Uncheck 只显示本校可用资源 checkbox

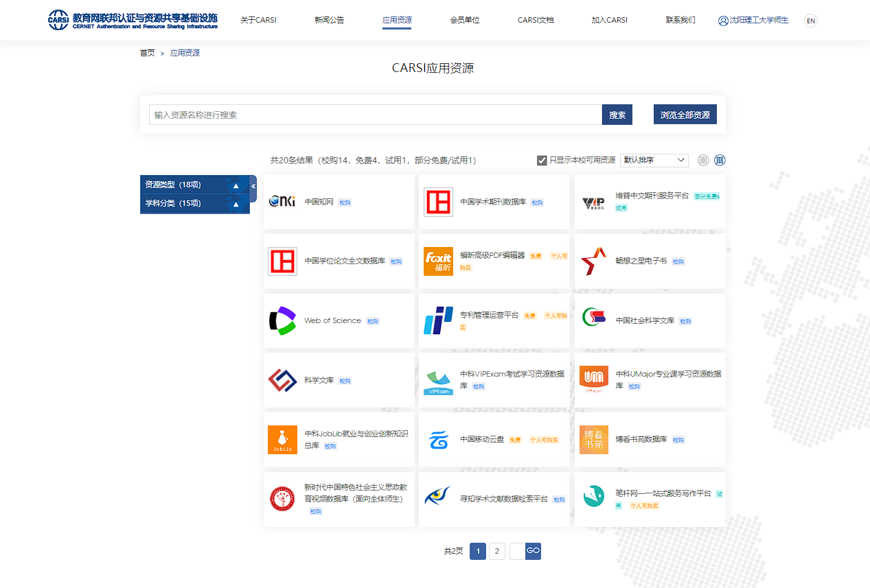542,160
